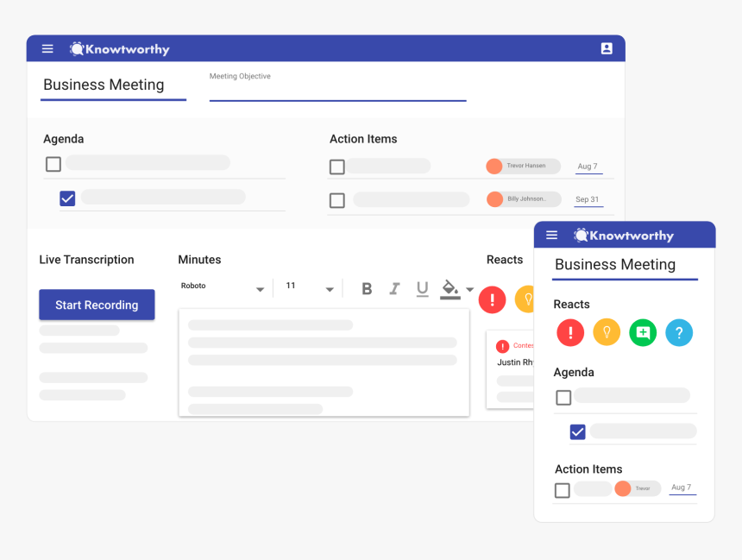Viewport: 742px width, 560px height.
Task: Toggle underline formatting in Minutes toolbar
Action: [422, 289]
